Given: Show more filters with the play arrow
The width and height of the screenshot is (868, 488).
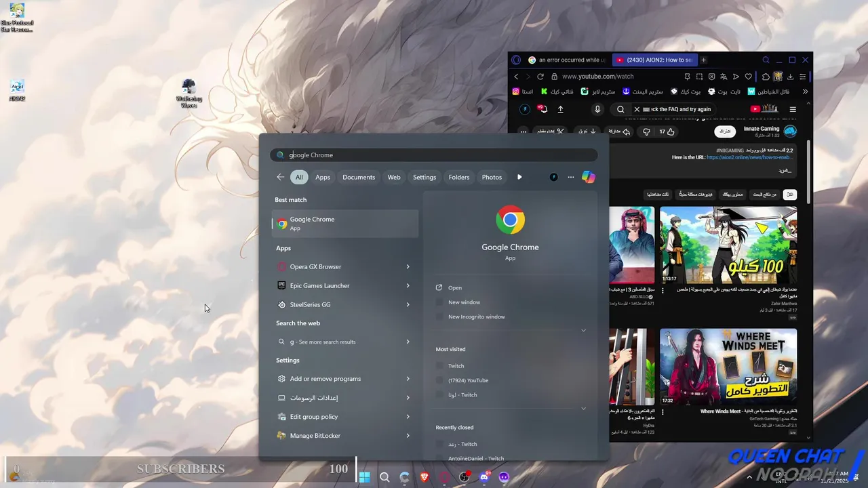Looking at the screenshot, I should pos(519,177).
